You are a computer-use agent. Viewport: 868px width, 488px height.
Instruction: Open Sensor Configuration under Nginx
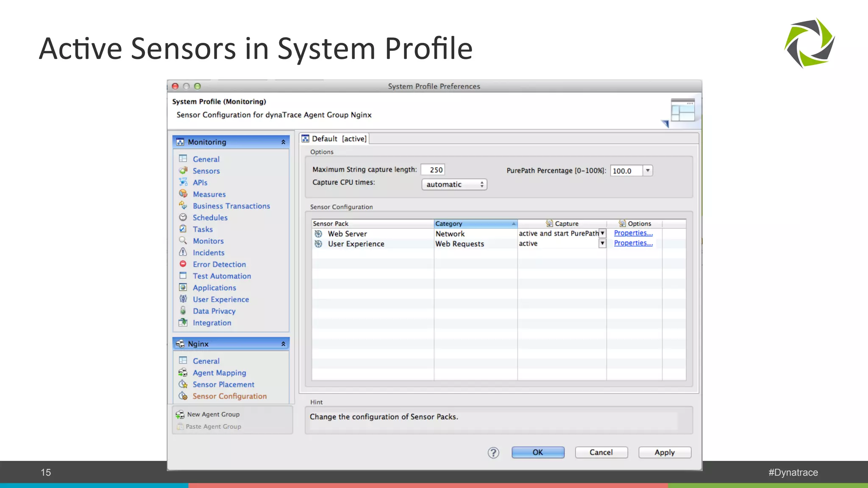pyautogui.click(x=230, y=396)
